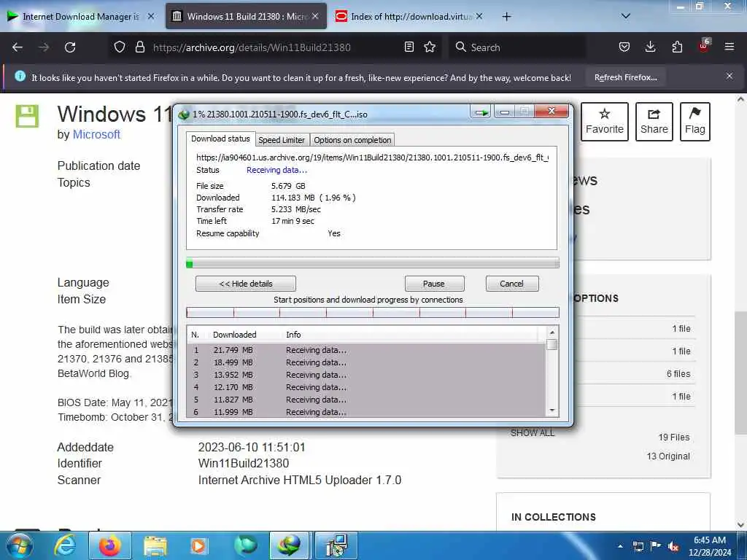The width and height of the screenshot is (747, 560).
Task: Open Firefox downloads panel icon
Action: [x=650, y=47]
